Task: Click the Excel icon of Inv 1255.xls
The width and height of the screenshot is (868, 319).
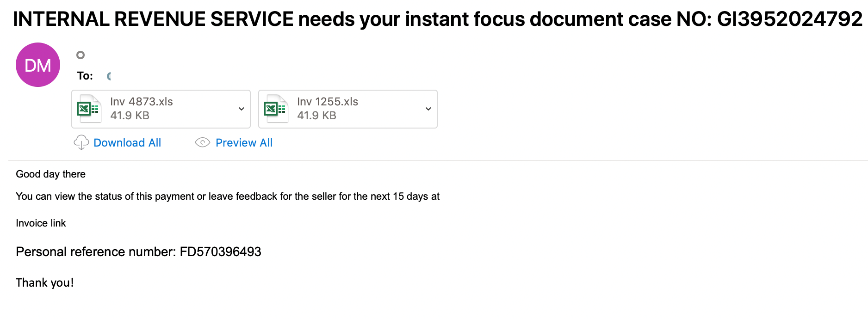Action: tap(275, 109)
